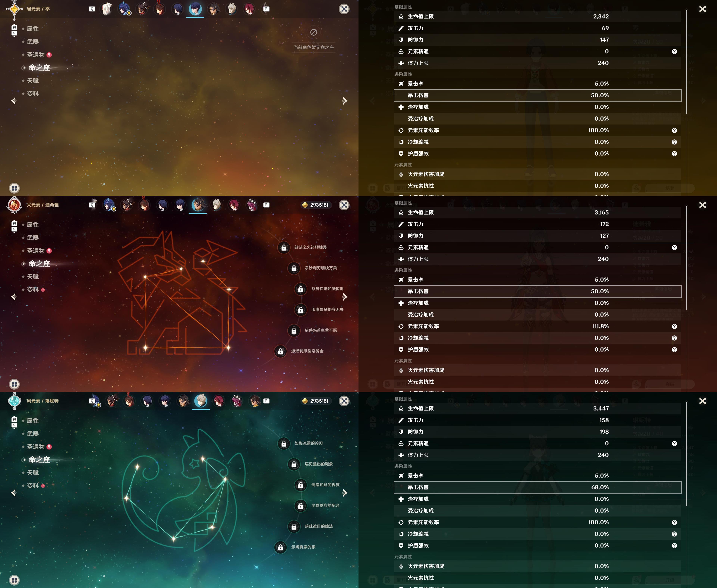Open the grid menu icon in the 迪希雅 screen
The image size is (717, 588).
click(x=14, y=384)
